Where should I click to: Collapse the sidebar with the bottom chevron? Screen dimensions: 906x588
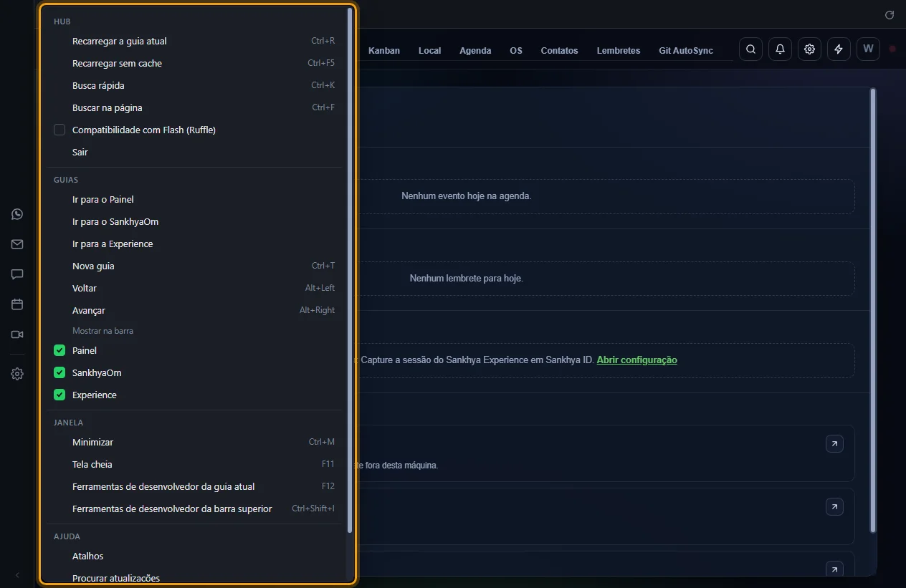tap(17, 575)
